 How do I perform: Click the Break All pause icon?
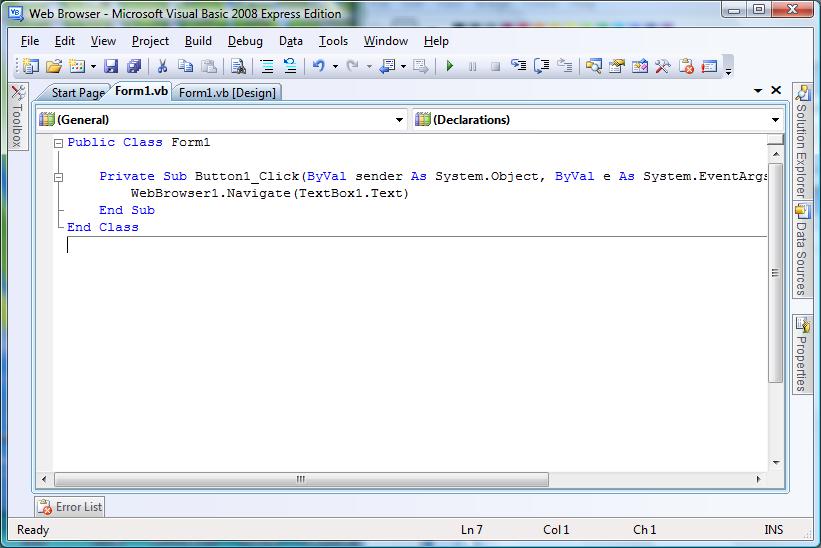(472, 66)
